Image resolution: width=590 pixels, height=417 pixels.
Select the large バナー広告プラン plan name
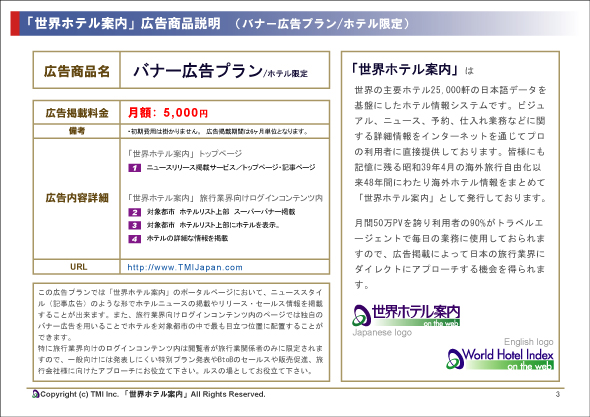(x=198, y=70)
